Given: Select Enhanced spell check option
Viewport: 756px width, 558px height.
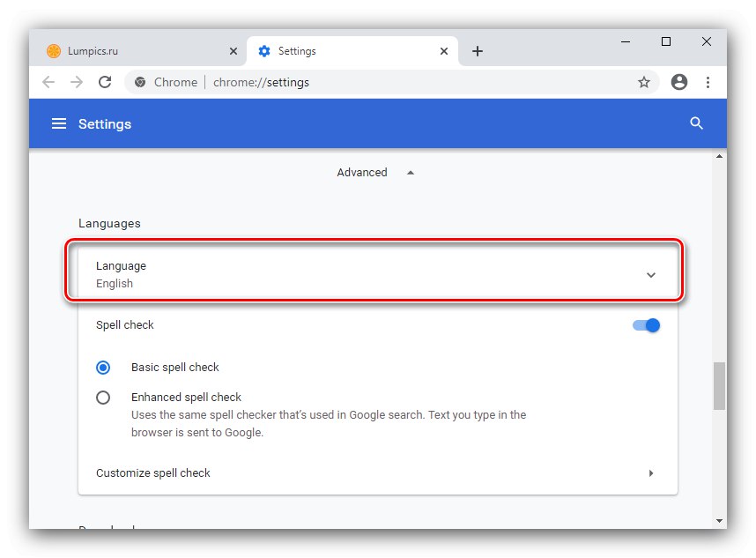Looking at the screenshot, I should [x=104, y=398].
